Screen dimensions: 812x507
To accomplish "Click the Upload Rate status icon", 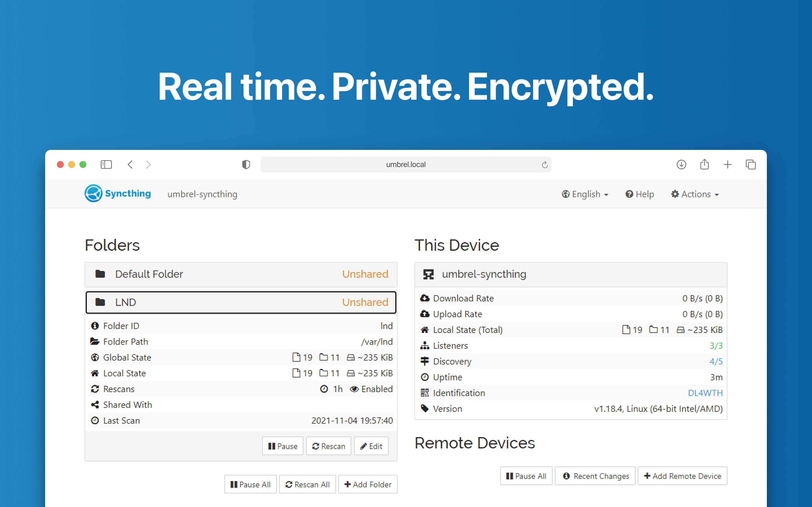I will [x=424, y=314].
